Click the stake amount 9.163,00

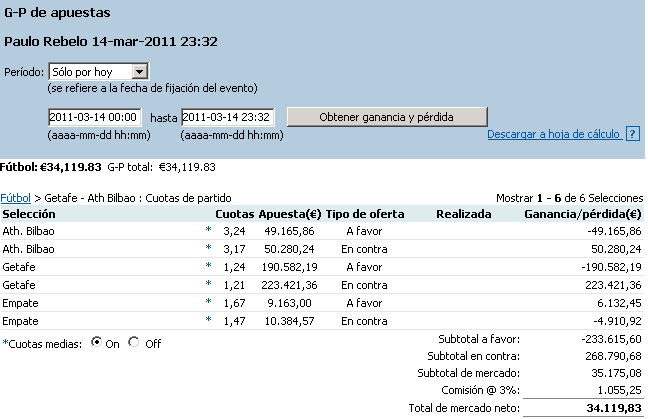[x=289, y=303]
